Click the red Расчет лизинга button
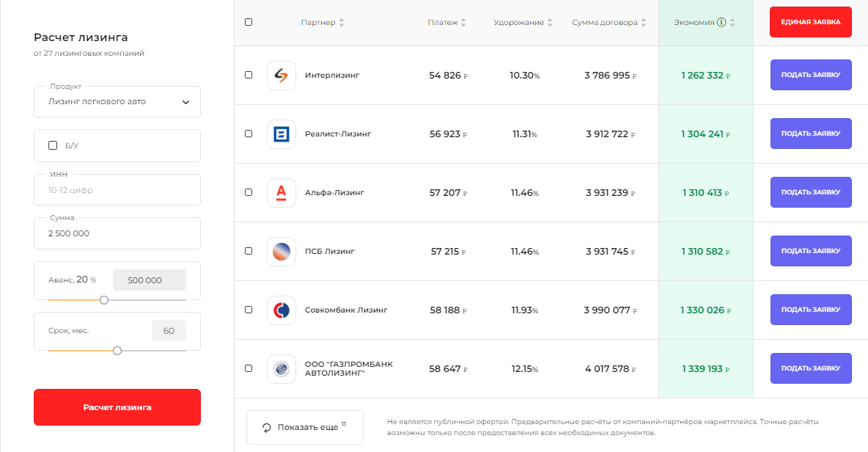This screenshot has width=868, height=452. point(117,407)
